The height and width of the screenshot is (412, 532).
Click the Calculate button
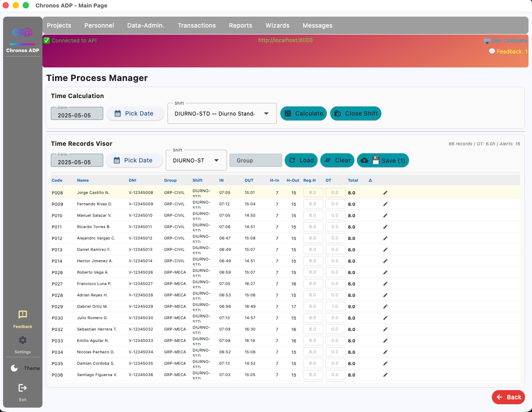pyautogui.click(x=304, y=113)
